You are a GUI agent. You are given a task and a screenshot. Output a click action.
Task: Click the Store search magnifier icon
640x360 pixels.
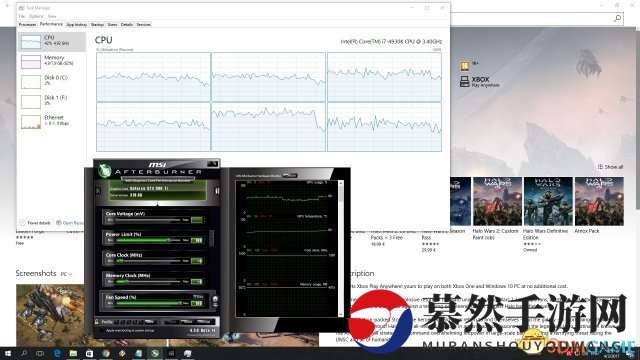(618, 18)
